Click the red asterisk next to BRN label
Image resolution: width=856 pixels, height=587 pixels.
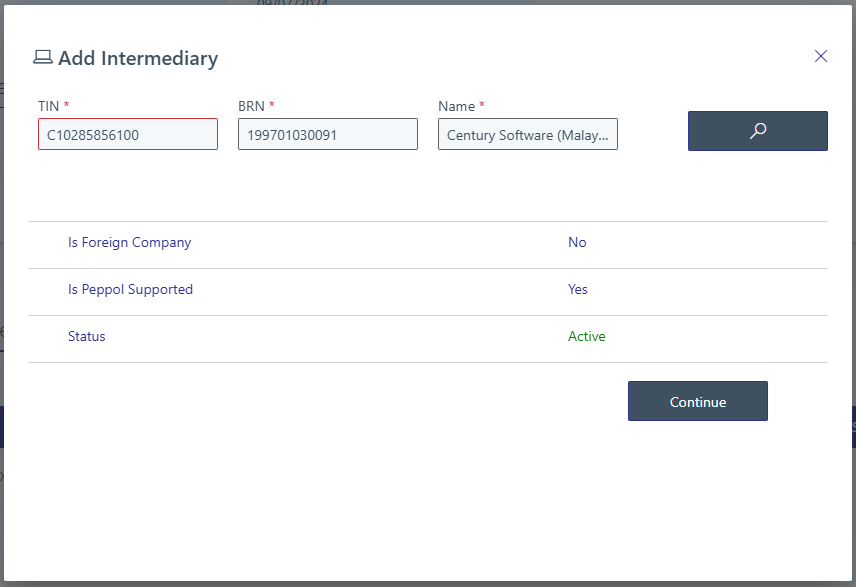[x=271, y=106]
